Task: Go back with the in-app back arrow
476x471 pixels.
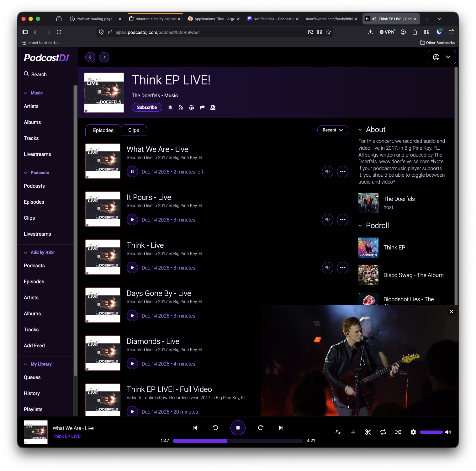Action: (x=90, y=57)
